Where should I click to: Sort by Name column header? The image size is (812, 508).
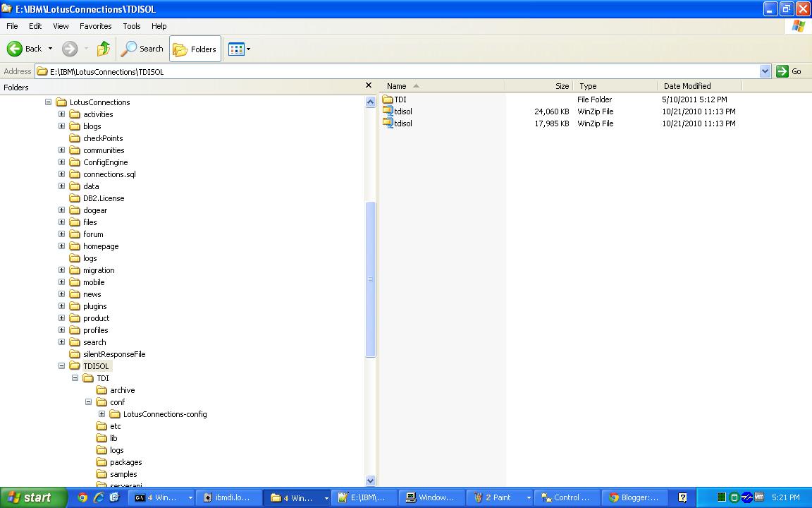(x=443, y=86)
